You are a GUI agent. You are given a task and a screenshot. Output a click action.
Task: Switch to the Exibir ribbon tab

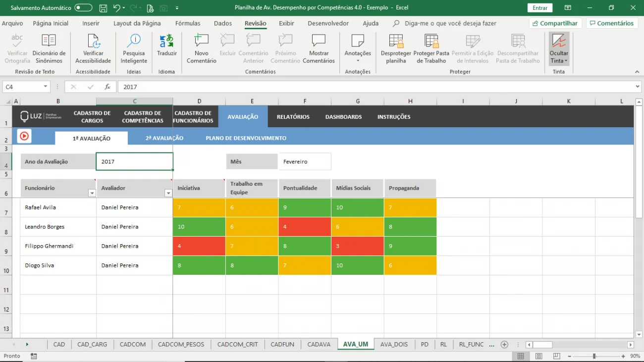(x=286, y=23)
